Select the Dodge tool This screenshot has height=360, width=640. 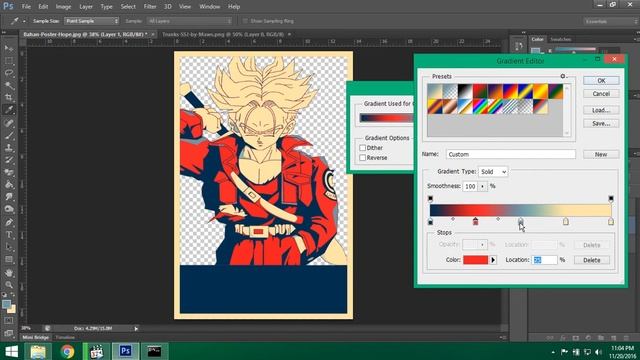9,209
